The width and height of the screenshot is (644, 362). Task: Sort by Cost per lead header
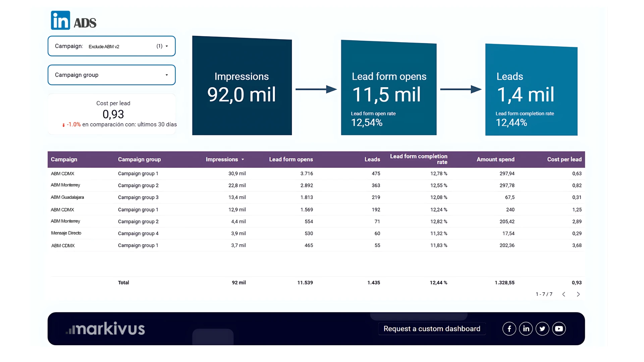click(x=564, y=160)
